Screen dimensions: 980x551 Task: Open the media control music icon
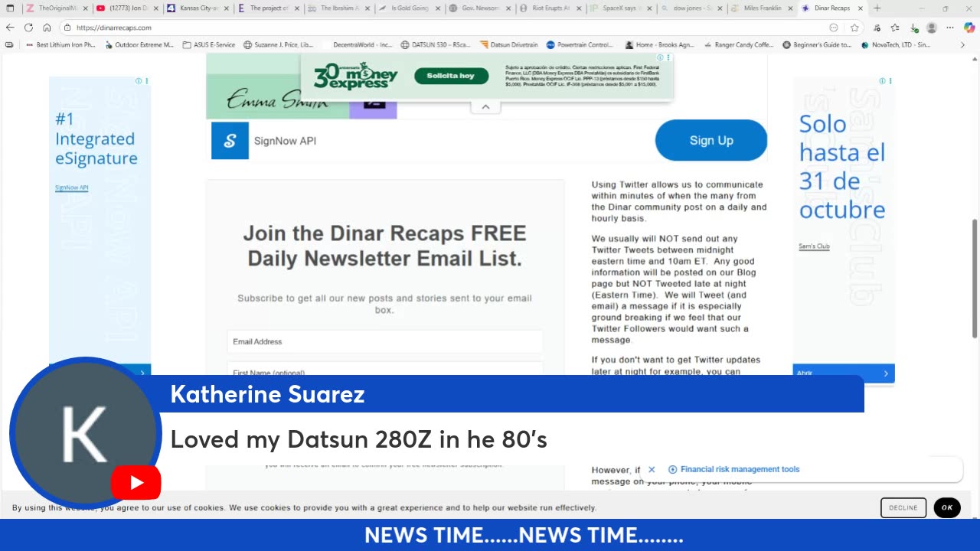(x=876, y=28)
